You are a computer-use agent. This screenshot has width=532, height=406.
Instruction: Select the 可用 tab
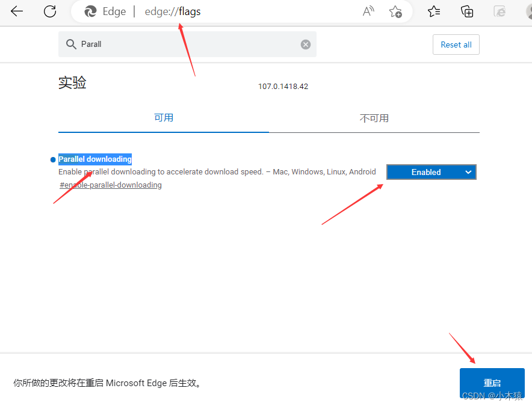coord(164,118)
